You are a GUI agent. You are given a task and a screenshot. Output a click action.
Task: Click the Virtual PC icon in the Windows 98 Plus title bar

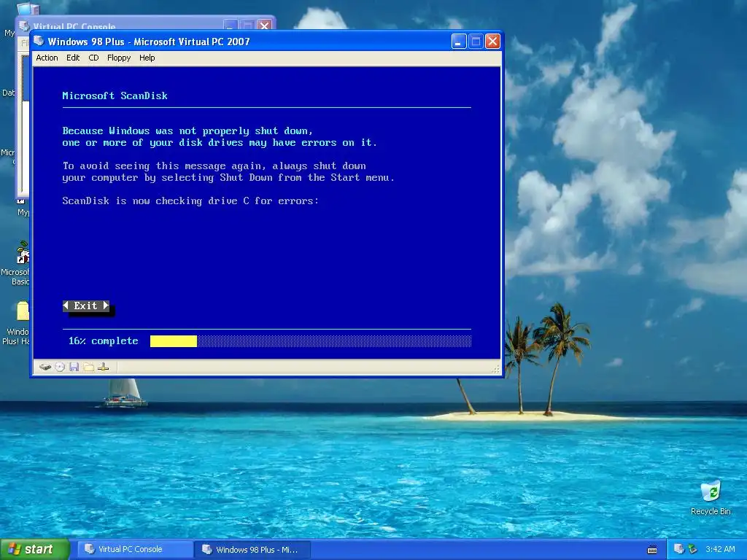(x=39, y=41)
